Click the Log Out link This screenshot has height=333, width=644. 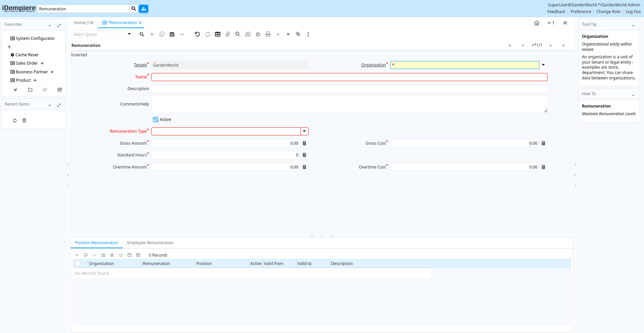(633, 12)
